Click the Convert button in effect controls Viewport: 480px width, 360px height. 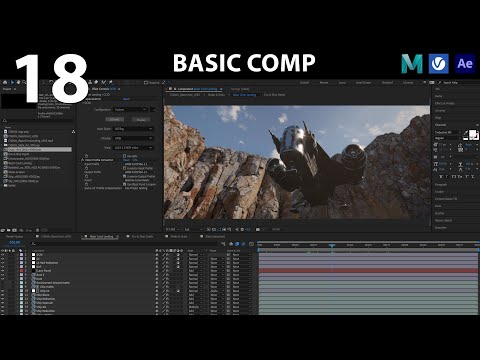click(x=114, y=119)
